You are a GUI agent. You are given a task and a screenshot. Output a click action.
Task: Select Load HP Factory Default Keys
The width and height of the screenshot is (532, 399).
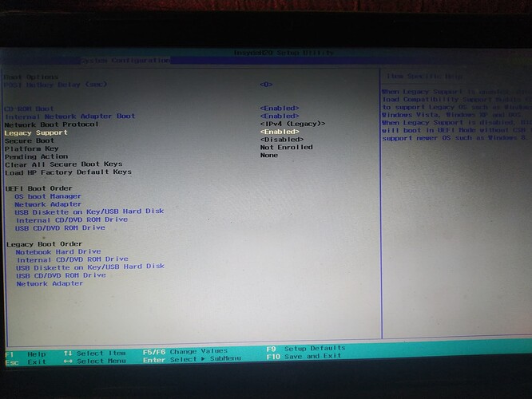[x=68, y=172]
